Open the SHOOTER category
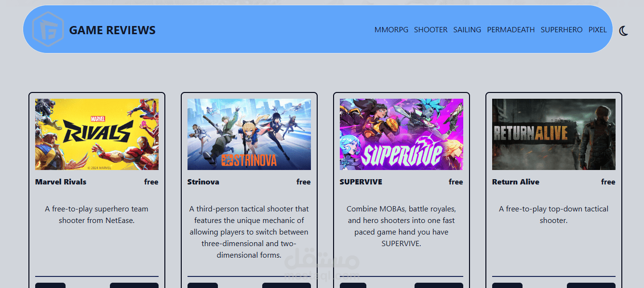The image size is (644, 288). click(x=430, y=29)
